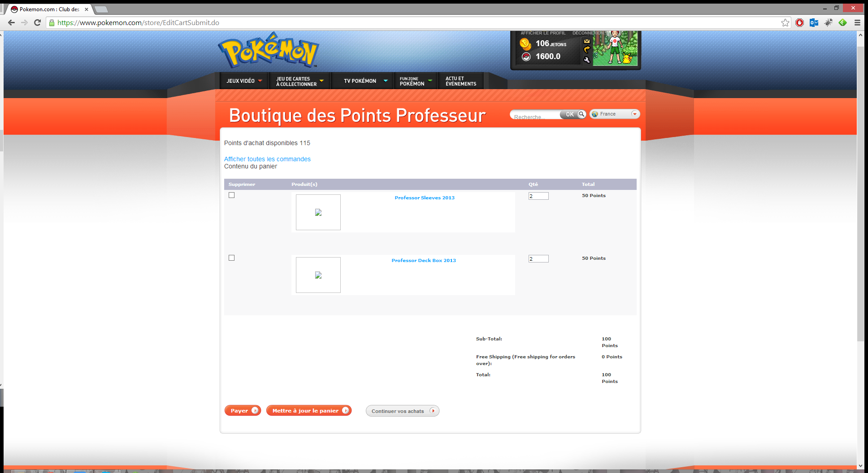The width and height of the screenshot is (868, 473).
Task: Open a new browser tab
Action: [x=101, y=9]
